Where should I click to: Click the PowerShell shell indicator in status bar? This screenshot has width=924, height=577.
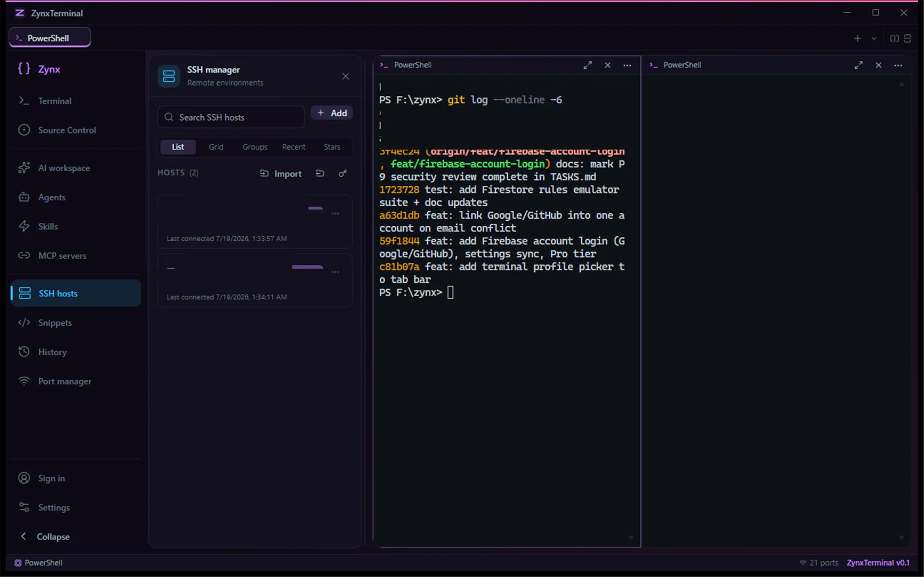(38, 563)
